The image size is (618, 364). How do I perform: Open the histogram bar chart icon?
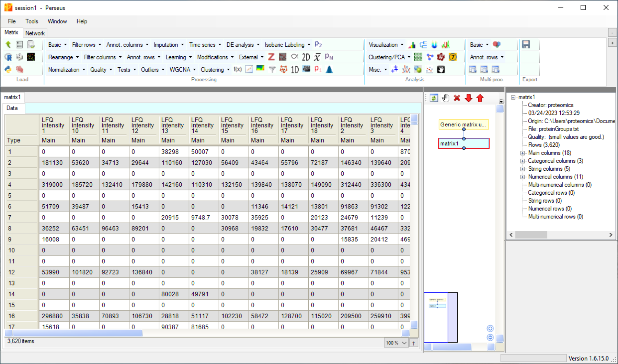[412, 45]
